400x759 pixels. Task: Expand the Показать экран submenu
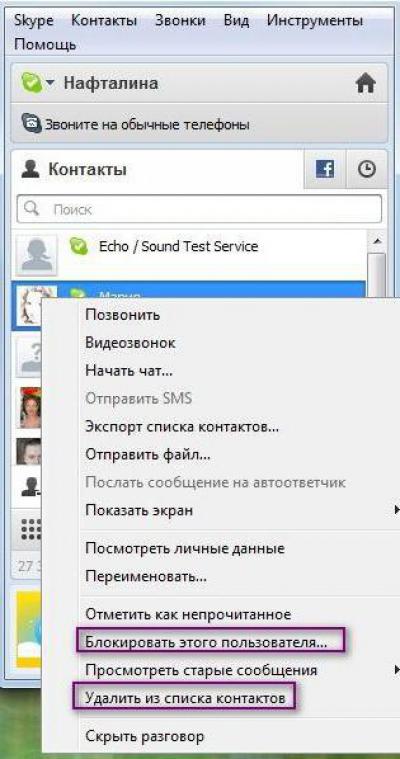click(x=397, y=510)
